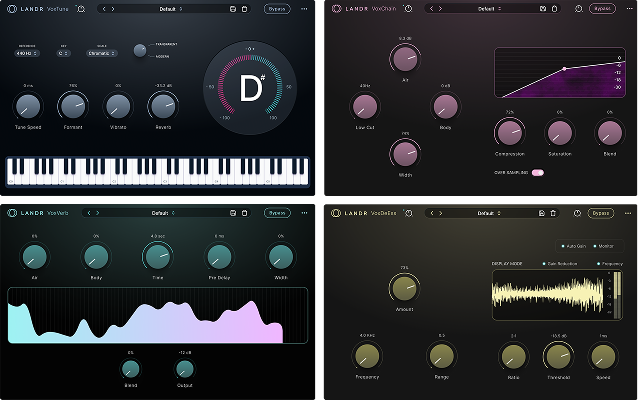
Task: Click the Formant knob in VocTune
Action: coord(73,106)
